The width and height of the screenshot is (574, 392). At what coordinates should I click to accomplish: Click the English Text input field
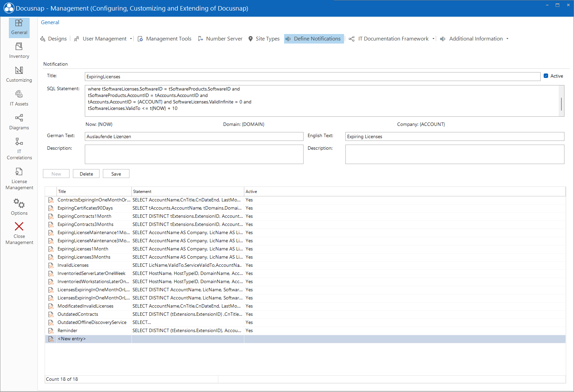[x=455, y=136]
